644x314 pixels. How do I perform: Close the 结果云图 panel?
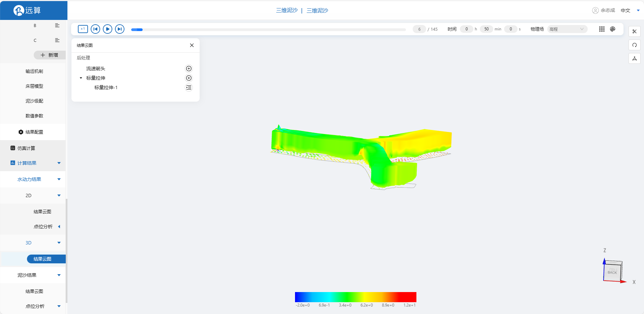(x=192, y=45)
